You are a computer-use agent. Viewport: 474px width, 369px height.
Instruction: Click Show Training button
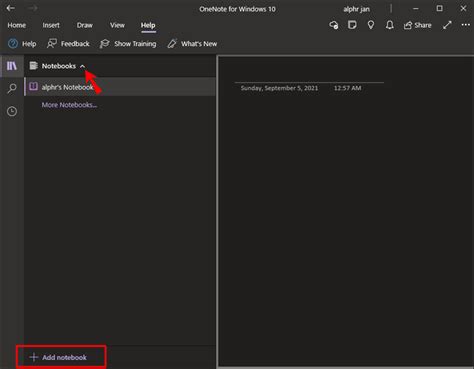(128, 44)
